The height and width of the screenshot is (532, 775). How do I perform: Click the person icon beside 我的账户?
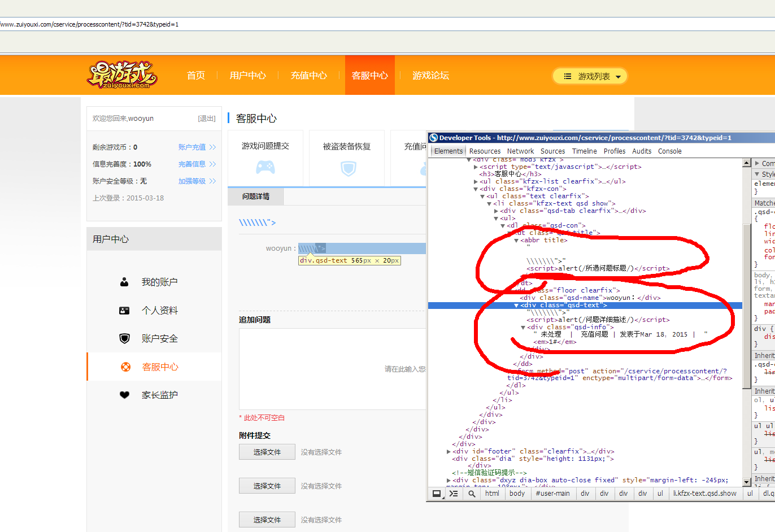coord(124,282)
